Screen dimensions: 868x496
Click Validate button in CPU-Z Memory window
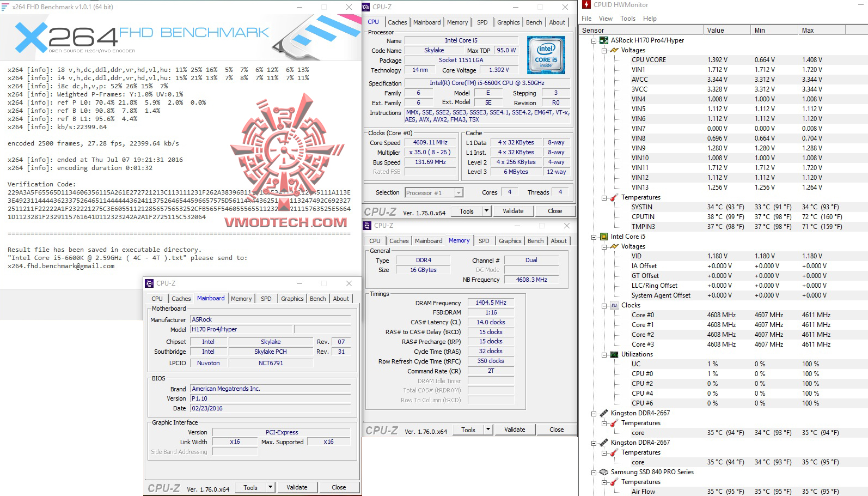[515, 430]
